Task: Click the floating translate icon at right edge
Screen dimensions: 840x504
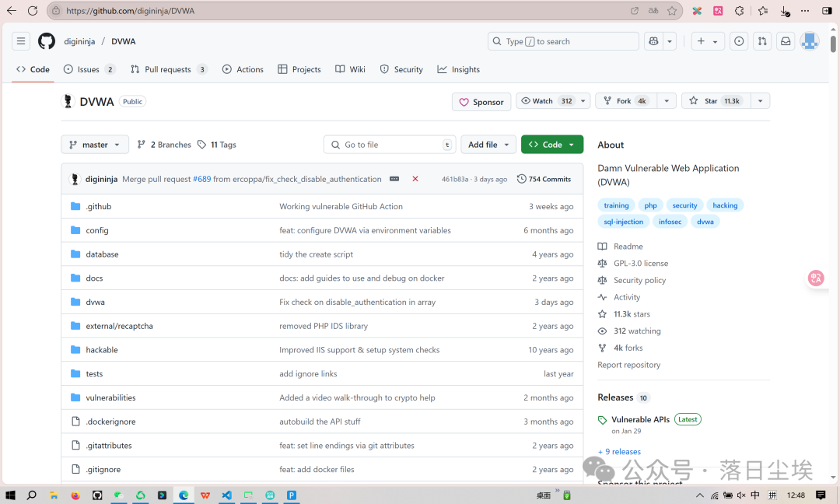Action: coord(816,278)
